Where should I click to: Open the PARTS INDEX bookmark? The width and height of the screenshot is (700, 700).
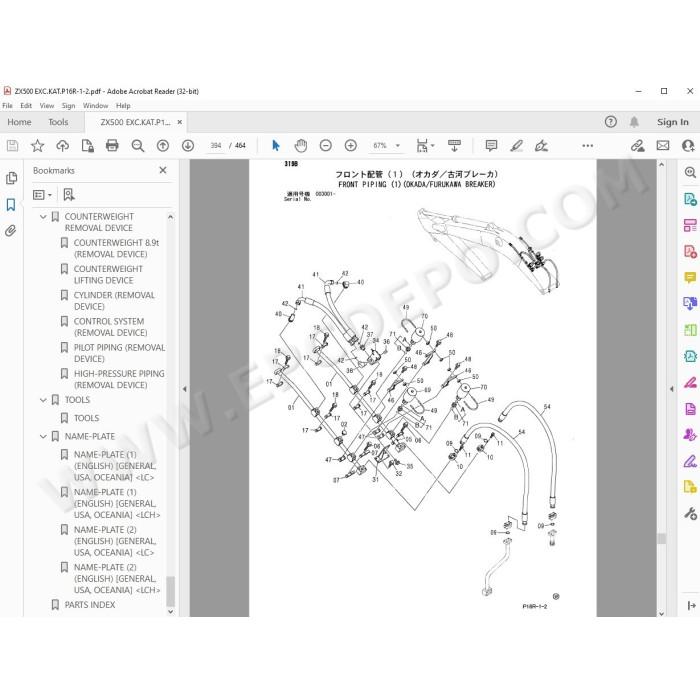coord(90,604)
